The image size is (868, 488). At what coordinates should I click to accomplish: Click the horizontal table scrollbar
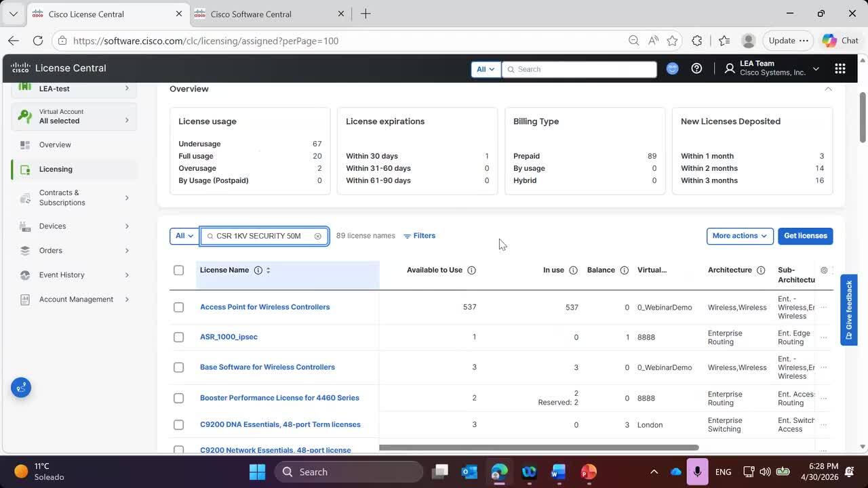pyautogui.click(x=538, y=447)
